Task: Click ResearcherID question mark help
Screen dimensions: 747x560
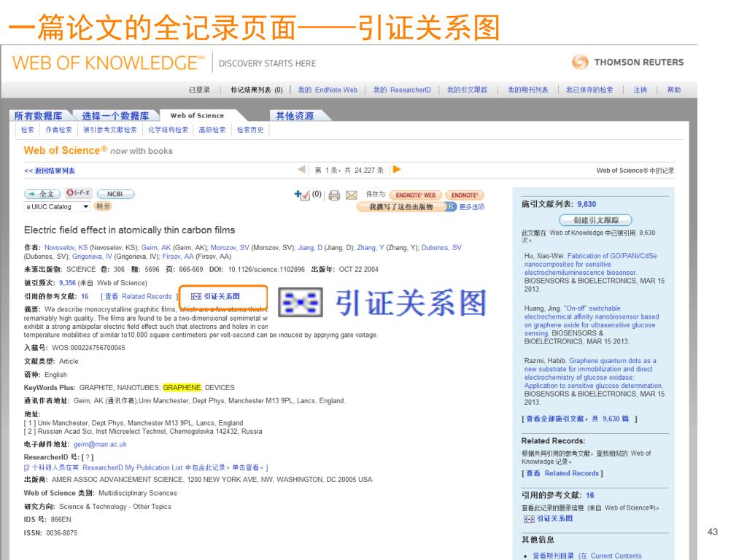Action: coord(88,457)
